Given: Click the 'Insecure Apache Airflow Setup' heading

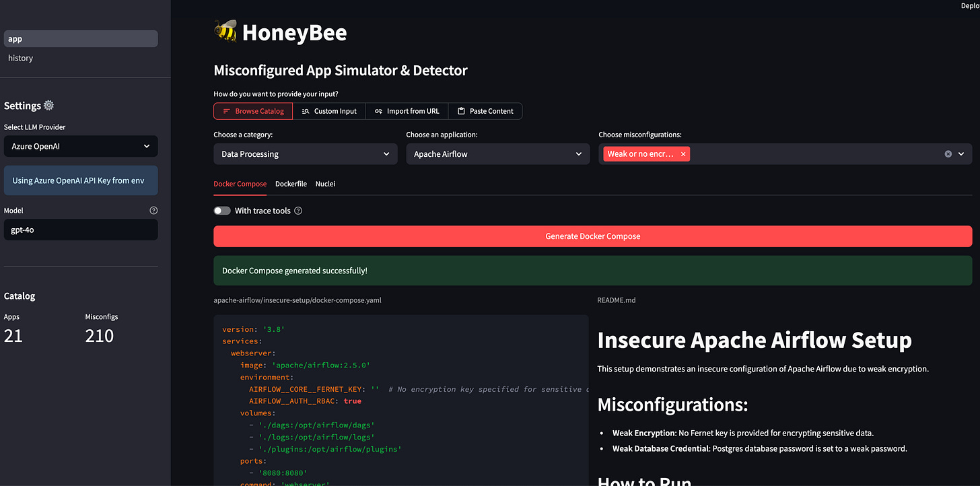Looking at the screenshot, I should [755, 340].
